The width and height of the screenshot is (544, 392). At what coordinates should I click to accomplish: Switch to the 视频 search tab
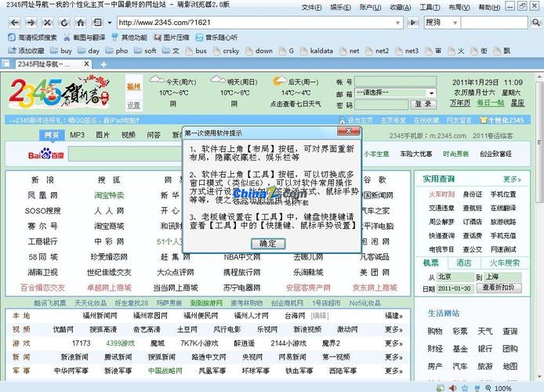coord(128,135)
